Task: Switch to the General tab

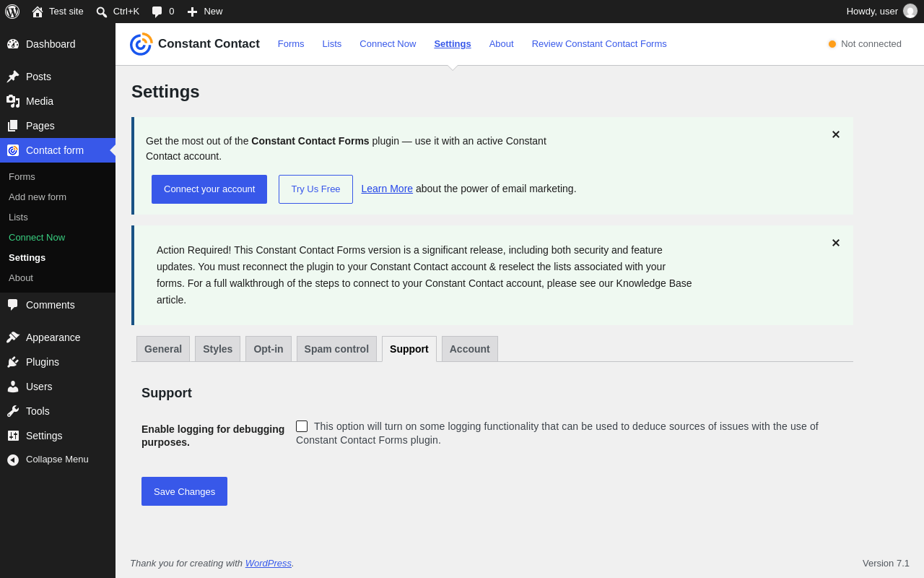Action: [x=163, y=349]
